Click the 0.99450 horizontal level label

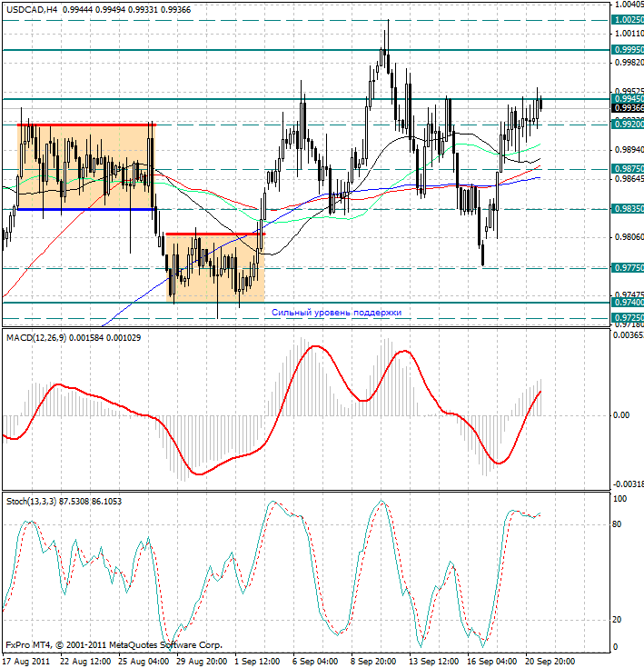point(629,98)
